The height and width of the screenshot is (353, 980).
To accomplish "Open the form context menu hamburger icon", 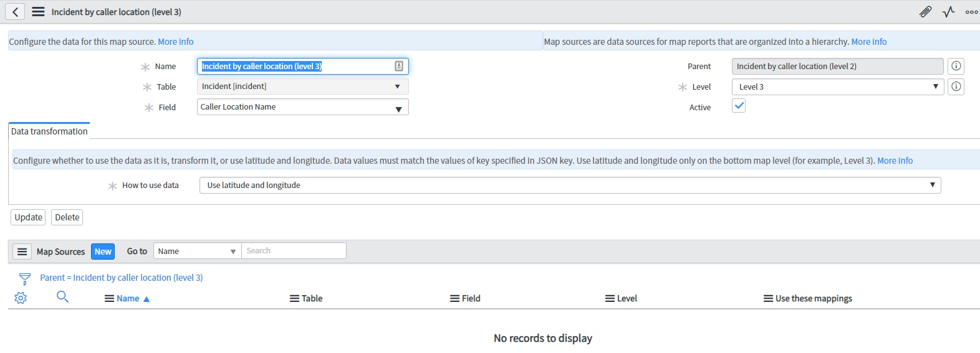I will tap(38, 12).
